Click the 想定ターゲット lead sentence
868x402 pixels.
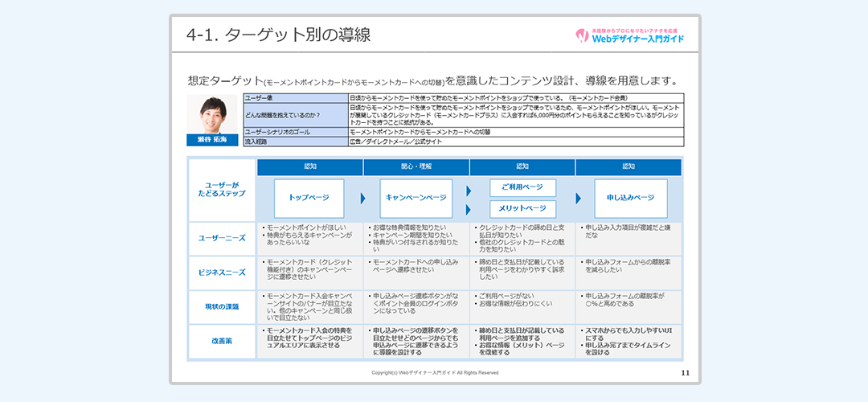coord(433,80)
